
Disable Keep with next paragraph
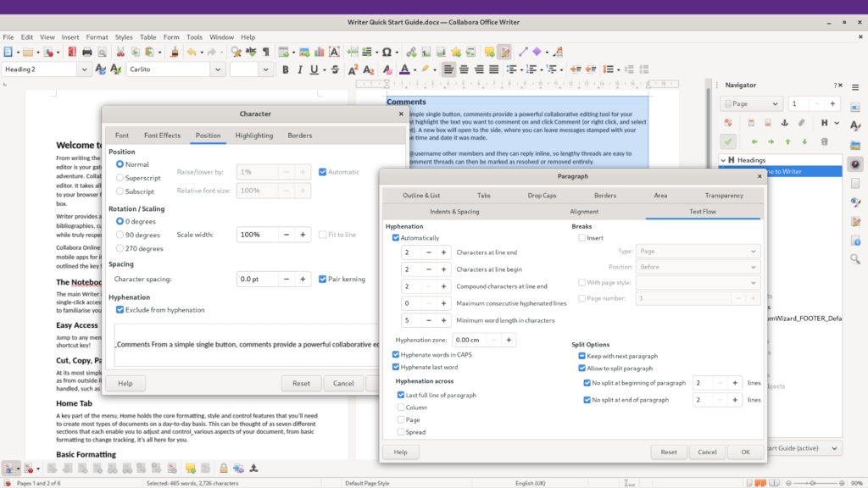click(581, 357)
